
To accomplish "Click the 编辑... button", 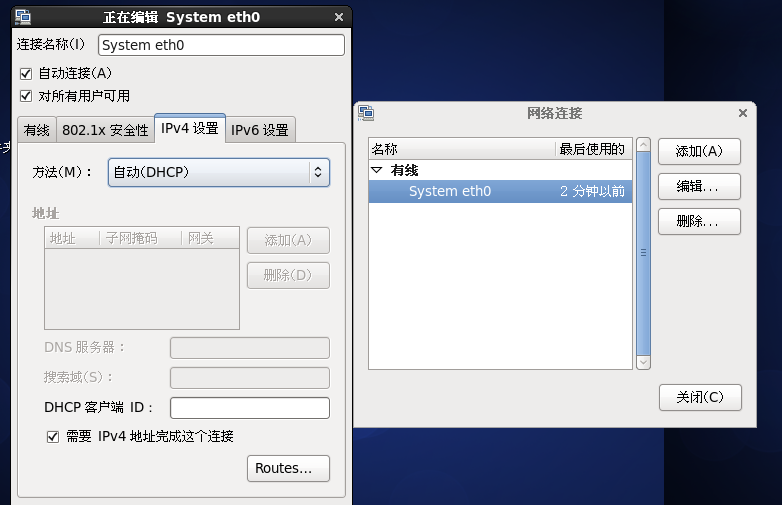I will coord(699,186).
